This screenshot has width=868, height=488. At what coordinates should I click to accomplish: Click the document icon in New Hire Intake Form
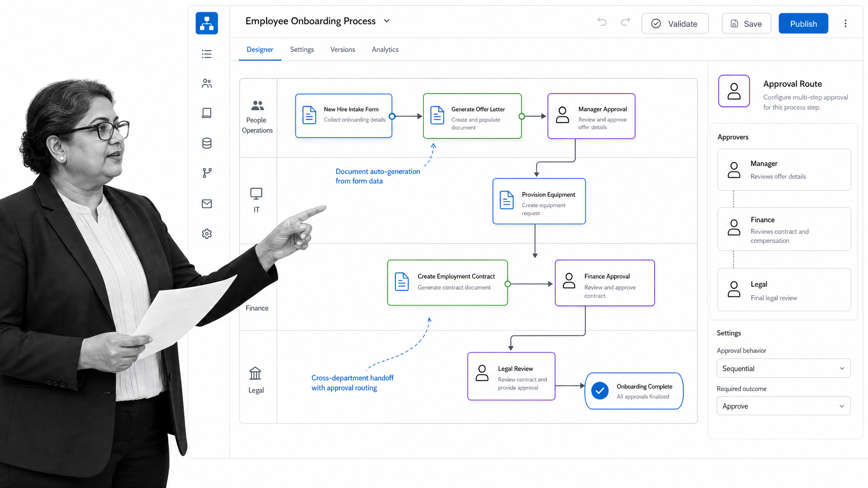tap(309, 115)
